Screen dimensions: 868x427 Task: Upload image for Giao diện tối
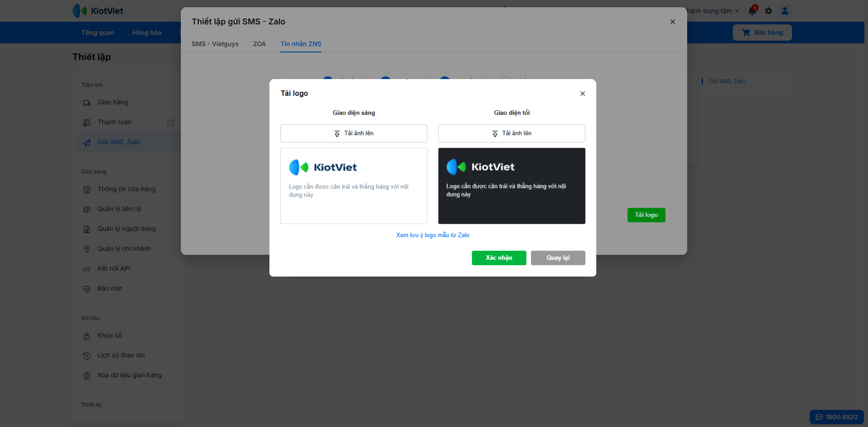point(512,133)
